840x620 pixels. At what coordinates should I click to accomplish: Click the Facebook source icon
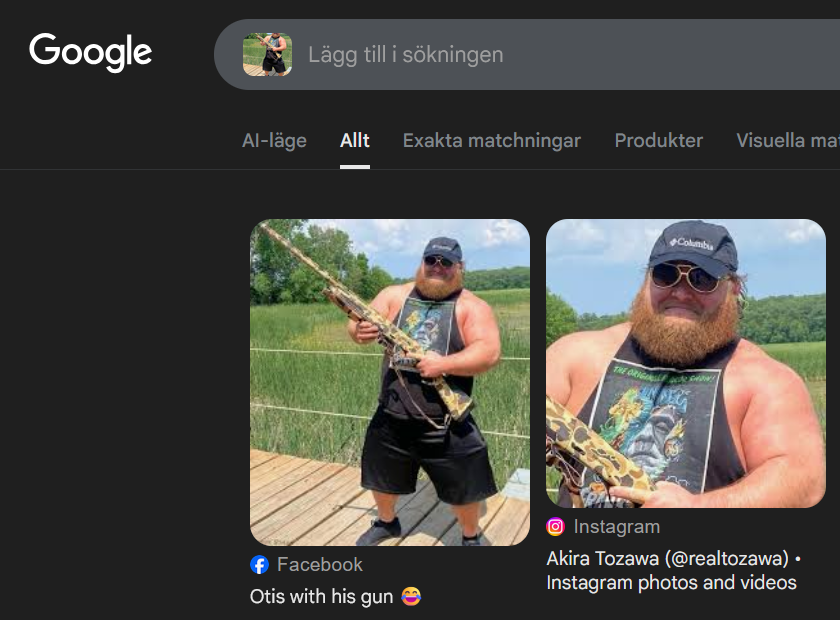259,564
